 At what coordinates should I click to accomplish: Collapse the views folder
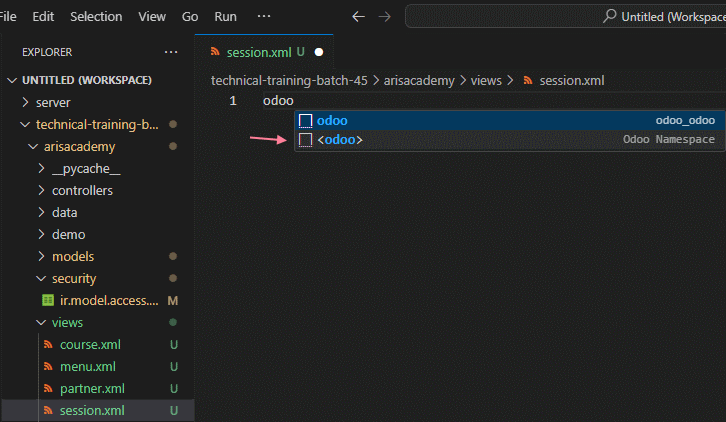click(67, 322)
